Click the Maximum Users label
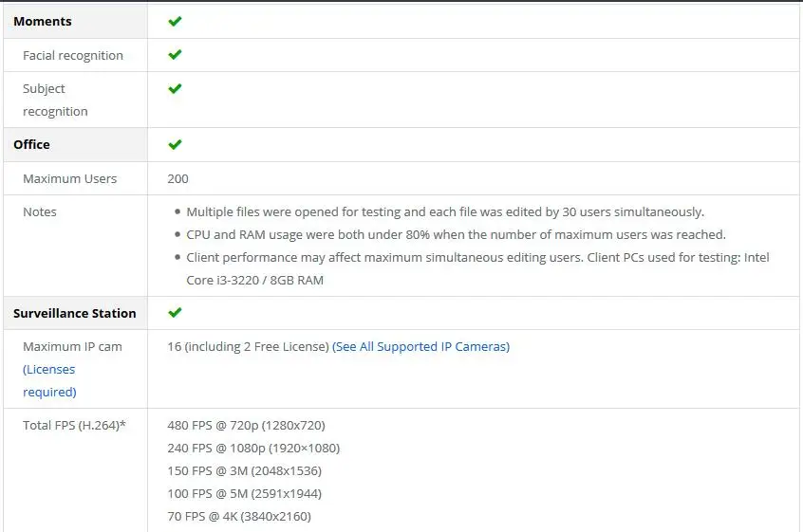The image size is (803, 532). pos(69,178)
